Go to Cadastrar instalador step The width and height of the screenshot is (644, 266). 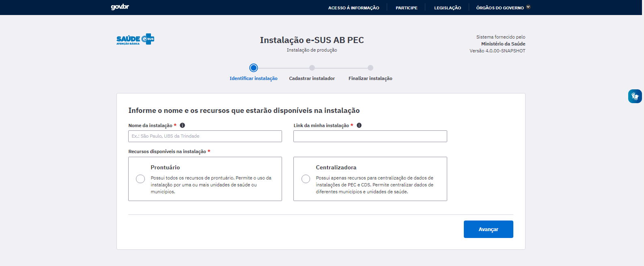(x=312, y=78)
